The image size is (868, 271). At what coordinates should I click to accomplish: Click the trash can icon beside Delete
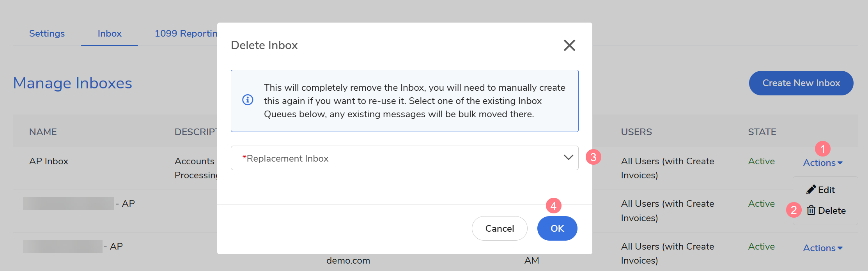click(x=811, y=211)
